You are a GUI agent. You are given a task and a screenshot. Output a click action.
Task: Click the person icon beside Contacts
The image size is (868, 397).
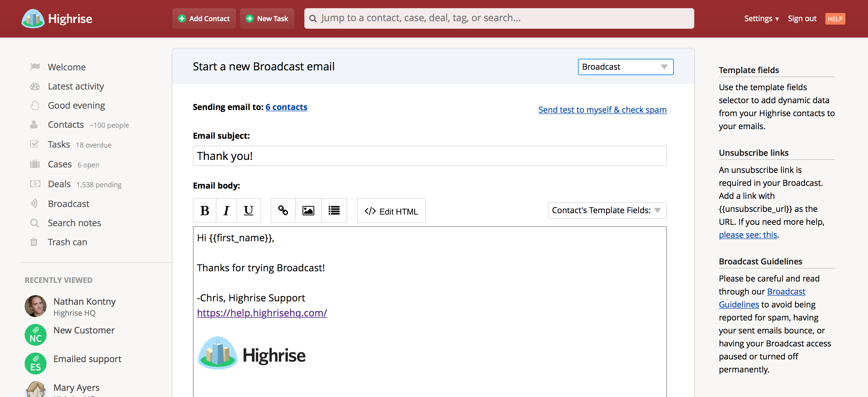(34, 124)
